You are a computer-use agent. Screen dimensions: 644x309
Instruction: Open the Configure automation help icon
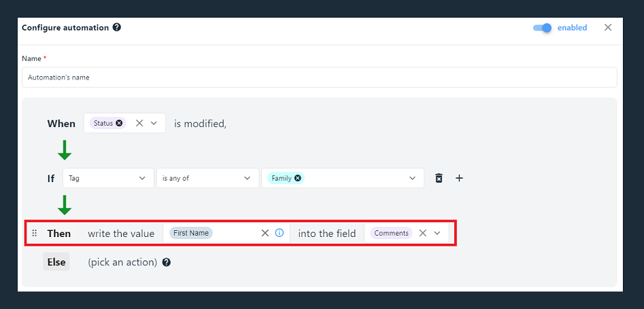pyautogui.click(x=117, y=27)
